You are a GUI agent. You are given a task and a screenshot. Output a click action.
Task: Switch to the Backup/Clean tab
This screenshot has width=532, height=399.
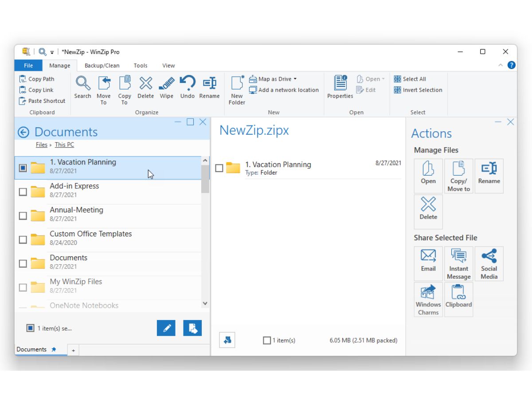click(102, 65)
